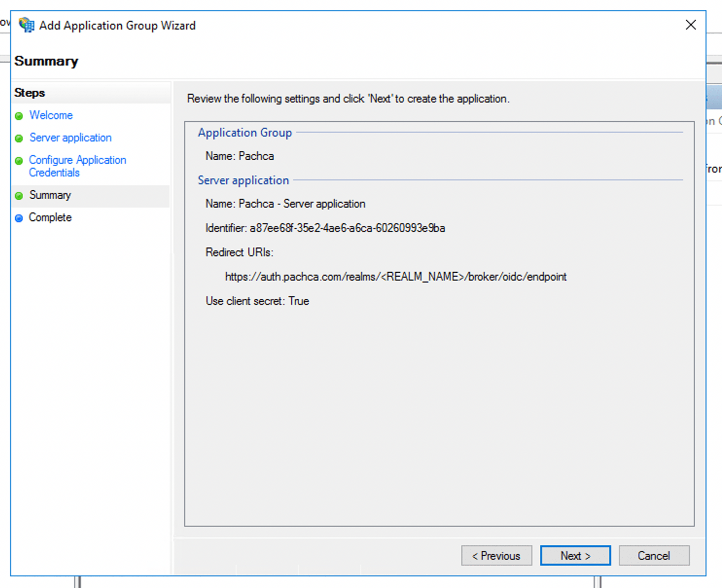Select the Welcome step link
722x588 pixels.
[51, 116]
